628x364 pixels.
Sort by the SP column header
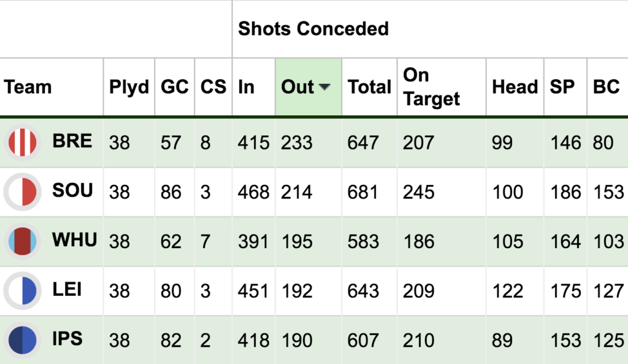(x=562, y=87)
